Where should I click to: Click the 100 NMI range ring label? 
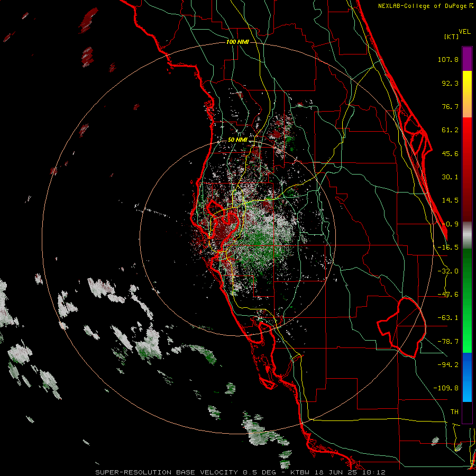(237, 42)
